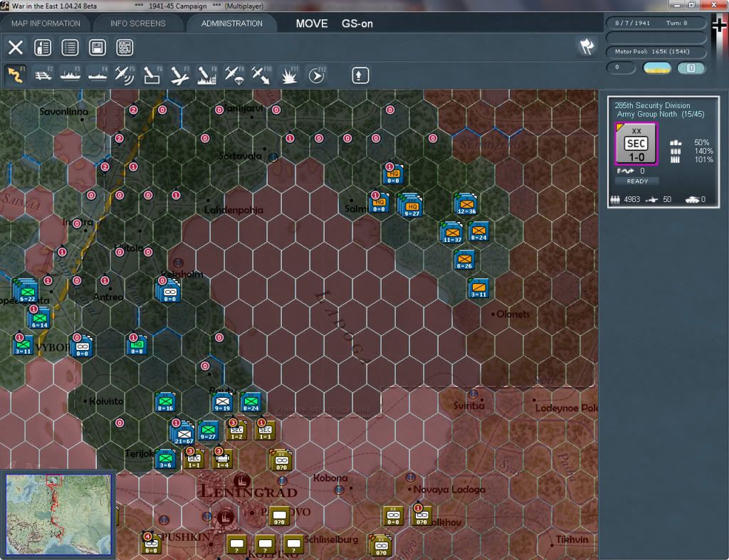This screenshot has height=560, width=729.
Task: Select the 11=37 infantry unit counter
Action: [452, 233]
